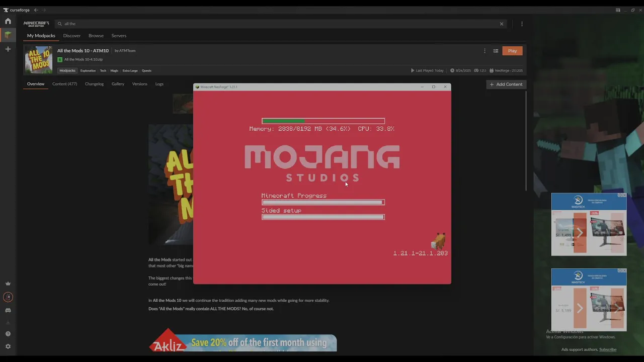Select the Minecraft game icon in sidebar

coord(8,35)
